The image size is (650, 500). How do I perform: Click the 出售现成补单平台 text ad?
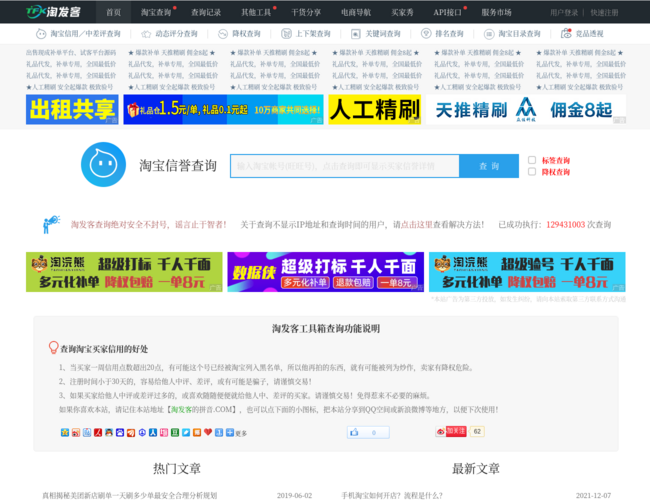[71, 53]
